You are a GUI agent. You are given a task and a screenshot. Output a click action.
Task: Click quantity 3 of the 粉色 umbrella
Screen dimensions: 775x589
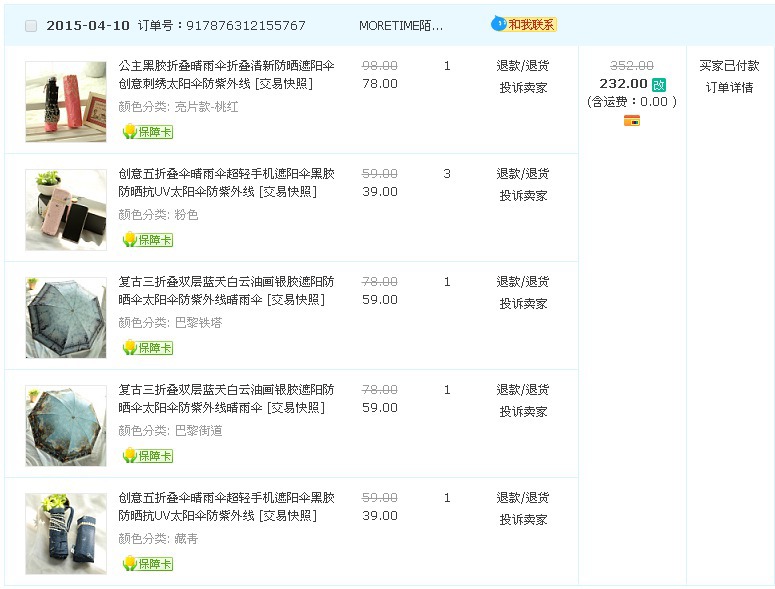[447, 173]
